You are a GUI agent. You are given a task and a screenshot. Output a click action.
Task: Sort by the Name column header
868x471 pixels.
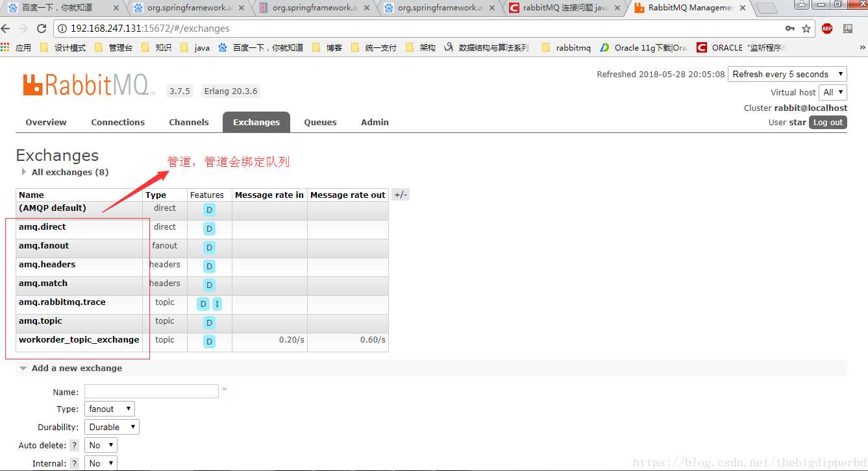tap(31, 195)
